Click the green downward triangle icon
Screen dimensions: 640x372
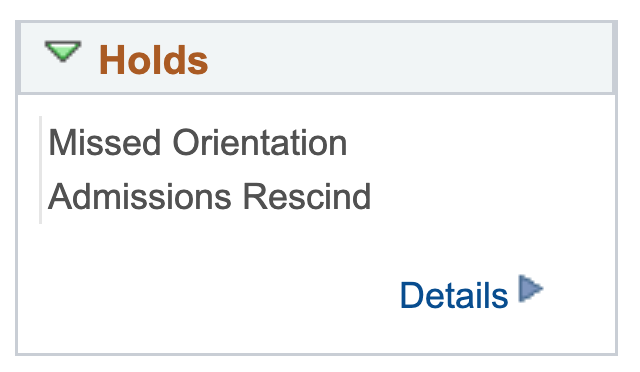click(63, 51)
